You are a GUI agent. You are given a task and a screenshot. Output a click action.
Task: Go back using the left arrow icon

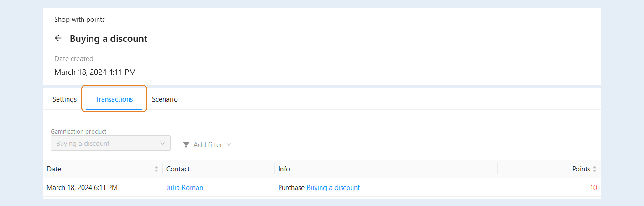click(x=58, y=38)
